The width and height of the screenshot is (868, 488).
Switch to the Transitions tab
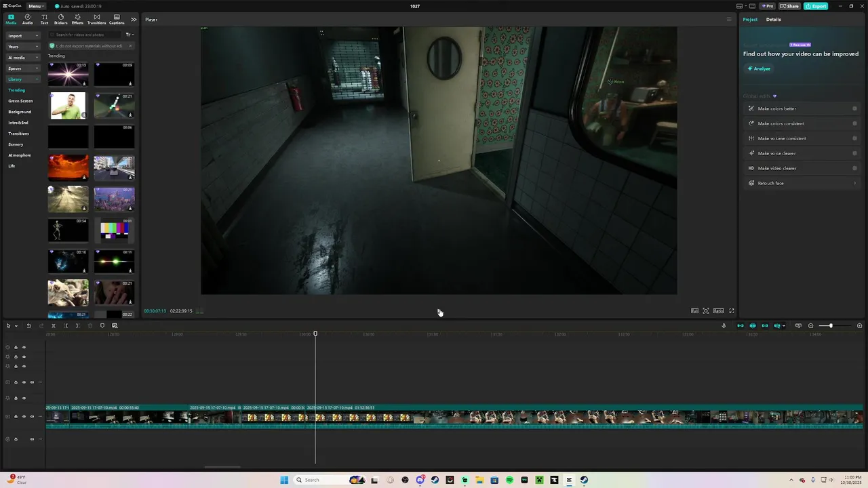[96, 19]
